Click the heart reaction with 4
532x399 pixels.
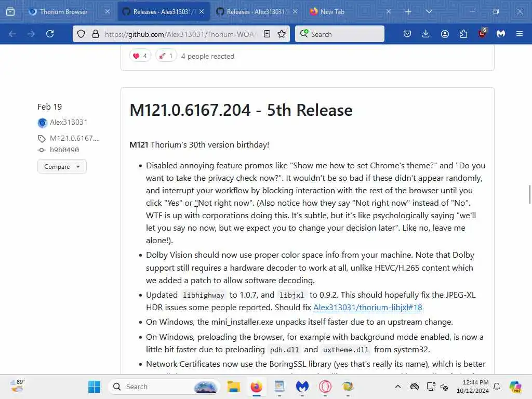coord(140,56)
